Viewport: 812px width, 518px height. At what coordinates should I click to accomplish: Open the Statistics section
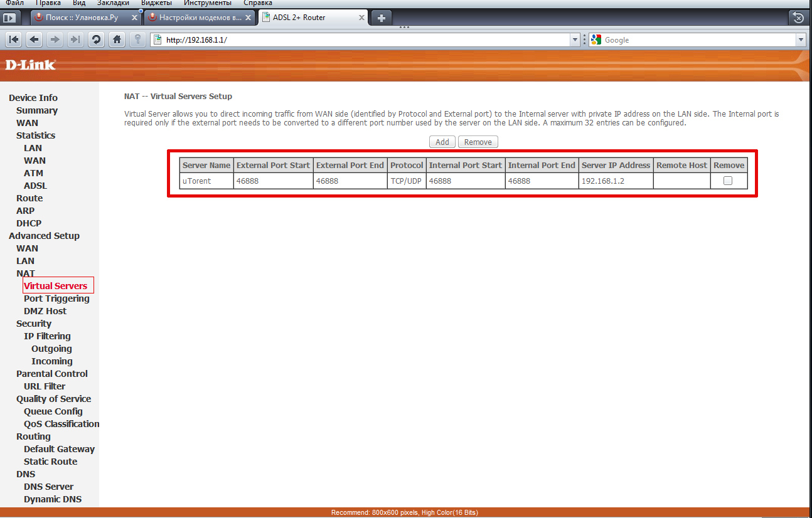tap(36, 135)
